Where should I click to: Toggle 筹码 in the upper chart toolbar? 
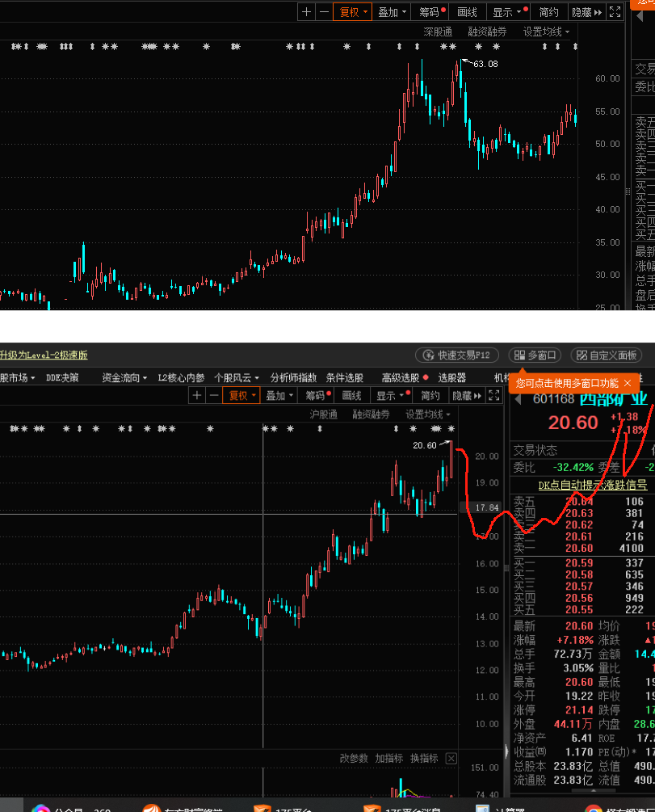pyautogui.click(x=432, y=12)
